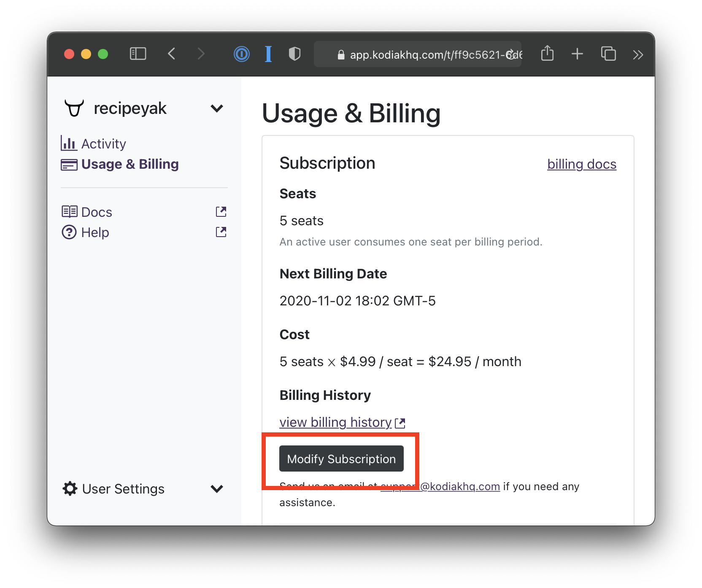Click the Modify Subscription button

pos(341,459)
